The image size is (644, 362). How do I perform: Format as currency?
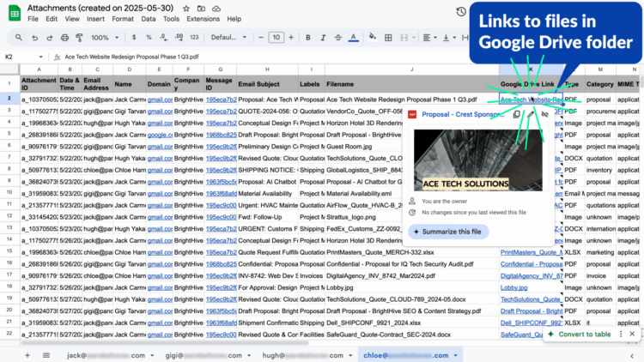[134, 38]
